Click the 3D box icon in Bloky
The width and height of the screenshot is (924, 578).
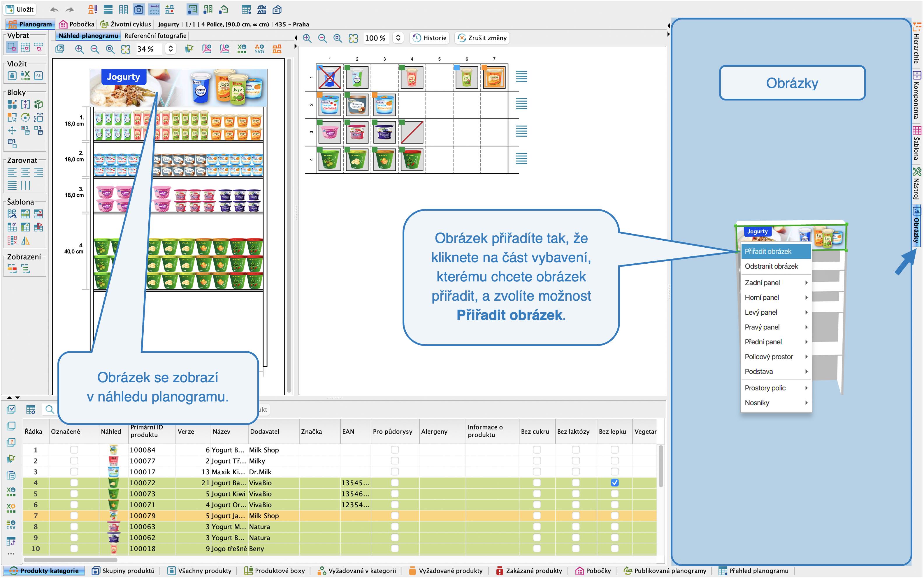click(x=38, y=104)
